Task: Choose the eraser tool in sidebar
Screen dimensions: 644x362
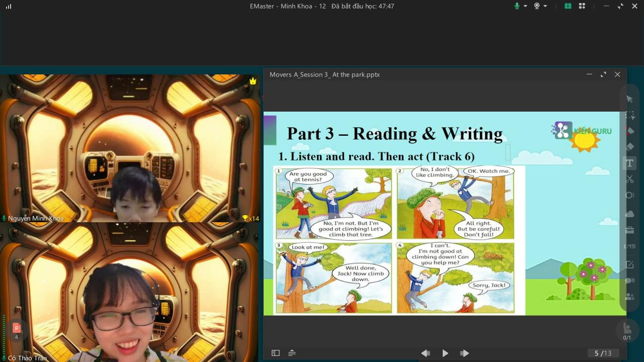Action: [629, 147]
